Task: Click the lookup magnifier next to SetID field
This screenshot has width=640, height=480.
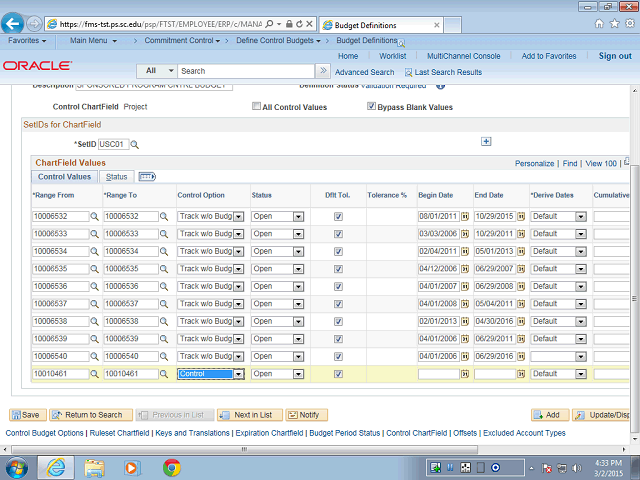Action: click(135, 145)
